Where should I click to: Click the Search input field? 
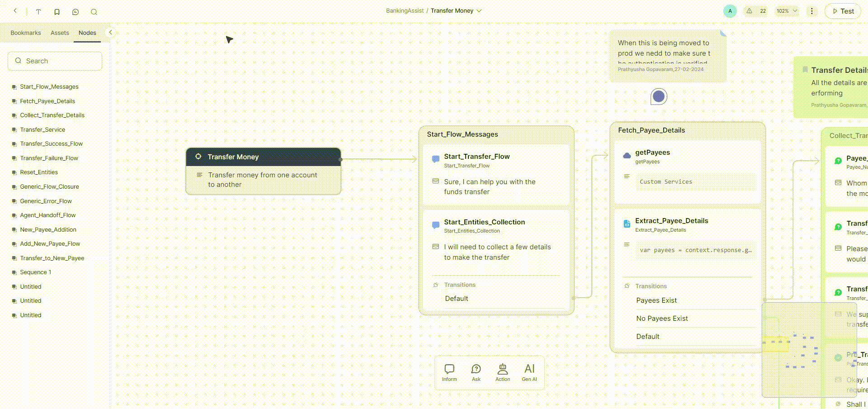(55, 61)
